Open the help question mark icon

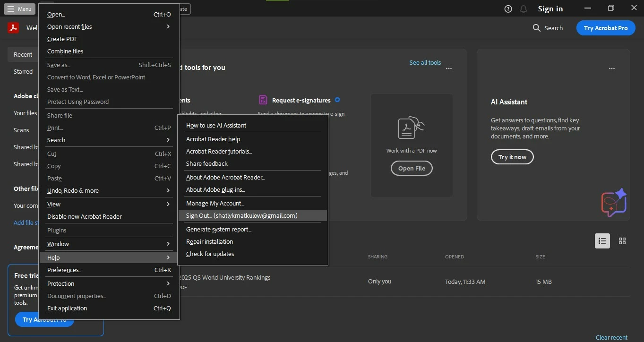point(508,9)
